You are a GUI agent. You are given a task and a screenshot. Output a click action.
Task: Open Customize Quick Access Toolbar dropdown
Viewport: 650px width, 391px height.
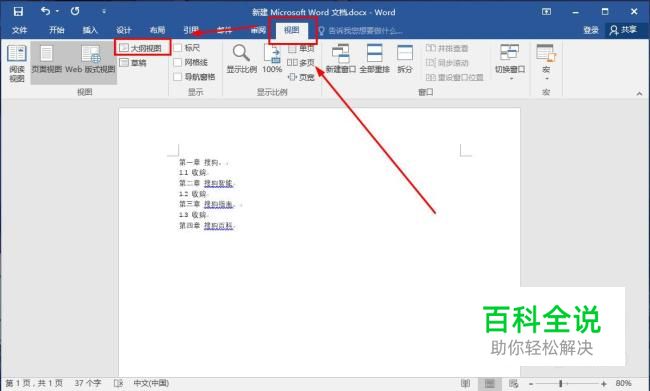104,12
